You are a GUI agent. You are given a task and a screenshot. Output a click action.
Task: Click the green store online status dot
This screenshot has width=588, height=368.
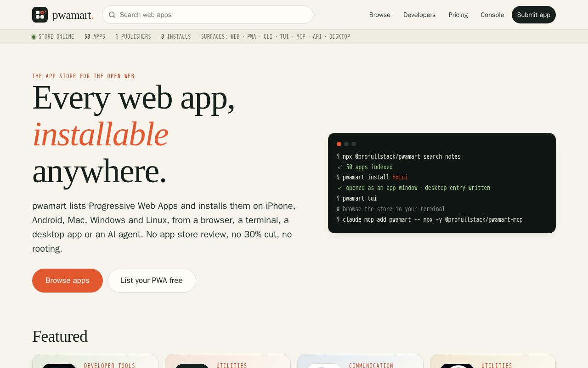34,37
